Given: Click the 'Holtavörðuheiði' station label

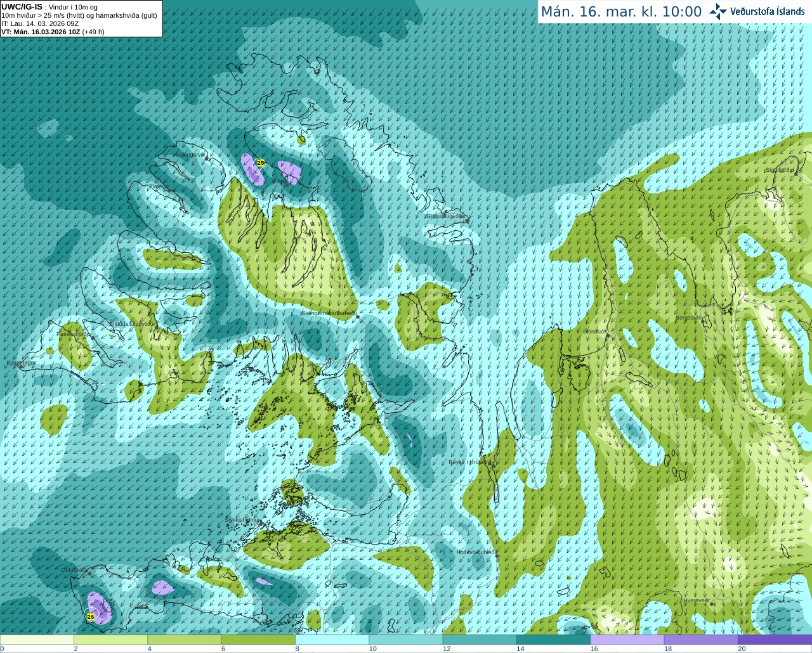Looking at the screenshot, I should (476, 552).
